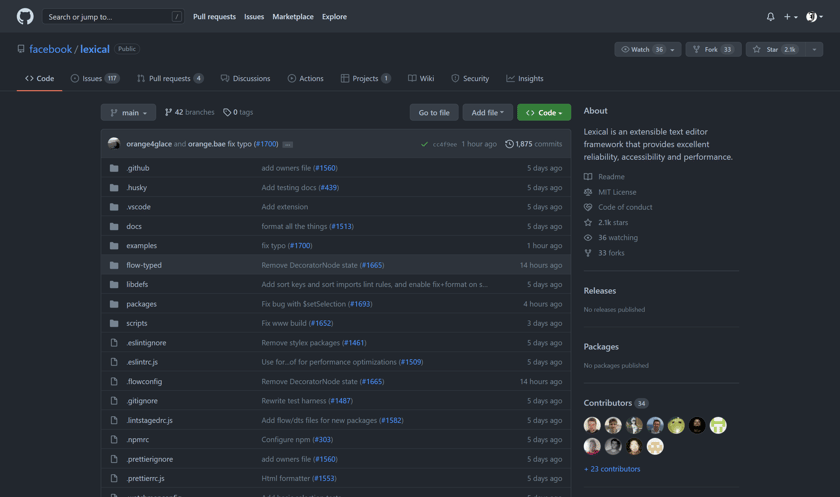The height and width of the screenshot is (497, 840).
Task: View the 0 tags link
Action: click(x=238, y=112)
